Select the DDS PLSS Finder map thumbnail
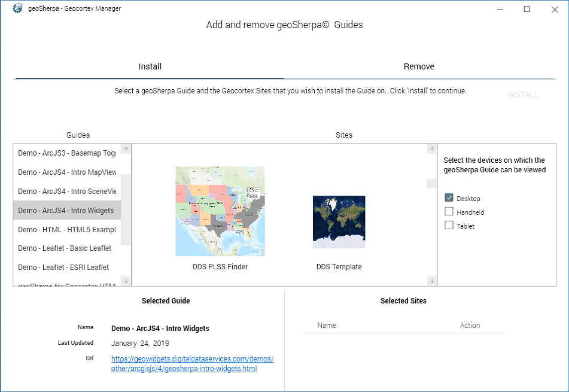The height and width of the screenshot is (392, 569). pyautogui.click(x=220, y=211)
